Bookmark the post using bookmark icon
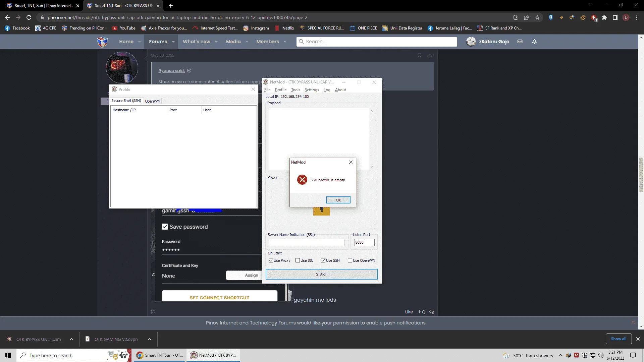Viewport: 644px width, 362px height. tap(419, 55)
